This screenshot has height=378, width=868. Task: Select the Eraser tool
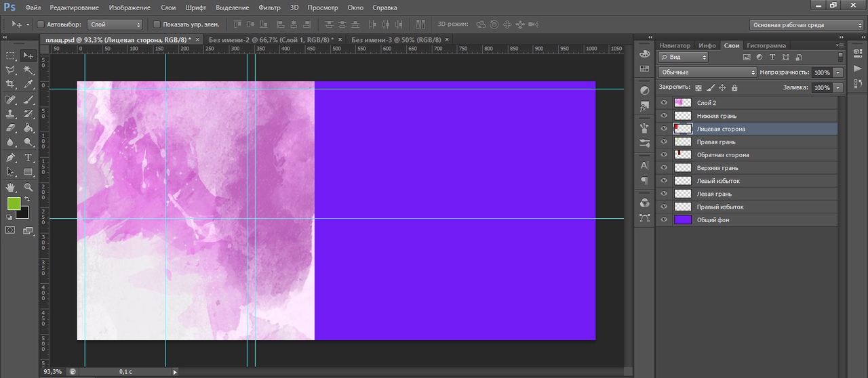pos(11,128)
